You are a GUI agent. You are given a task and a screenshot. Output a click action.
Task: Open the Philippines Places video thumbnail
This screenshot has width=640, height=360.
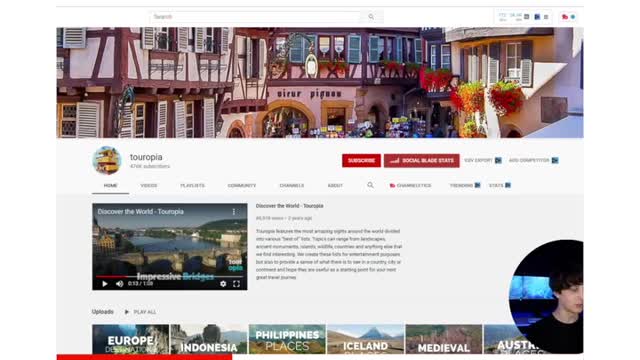click(x=287, y=339)
